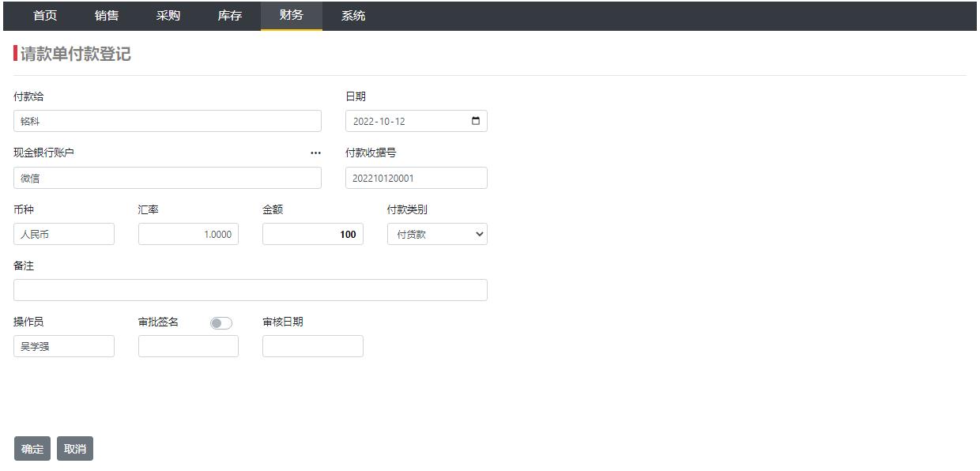Click the 审批签名 label
The image size is (980, 471).
(x=158, y=322)
